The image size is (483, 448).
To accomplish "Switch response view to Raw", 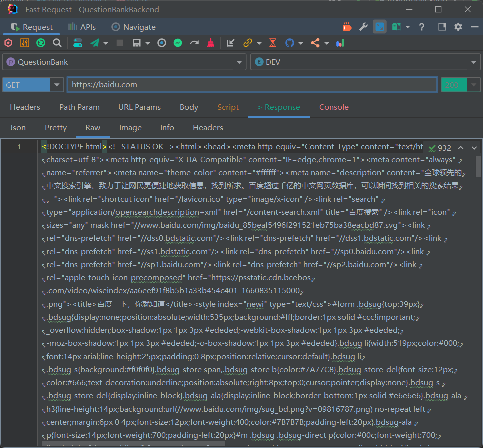I will (93, 128).
